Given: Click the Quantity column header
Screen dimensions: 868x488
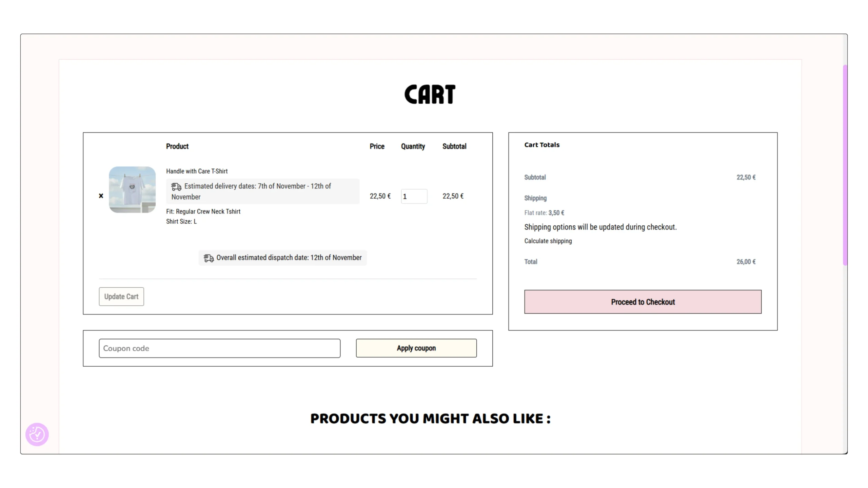Looking at the screenshot, I should [413, 146].
